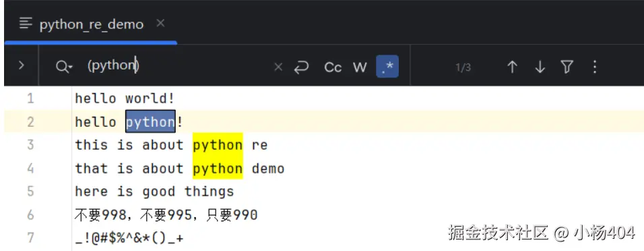Screen dimensions: 644x251
Task: Click line number 2 in the gutter
Action: click(30, 122)
